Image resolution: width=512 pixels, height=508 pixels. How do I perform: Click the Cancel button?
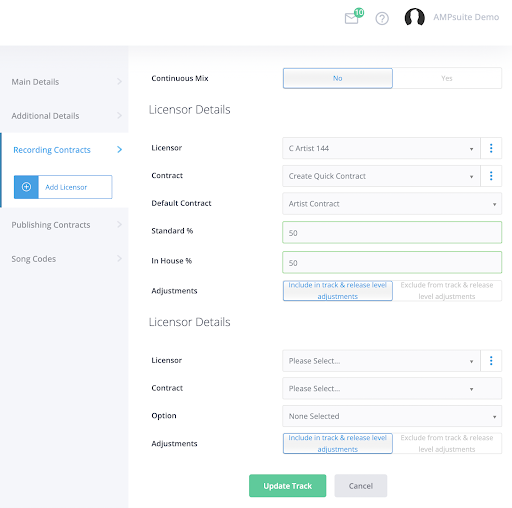tap(361, 486)
